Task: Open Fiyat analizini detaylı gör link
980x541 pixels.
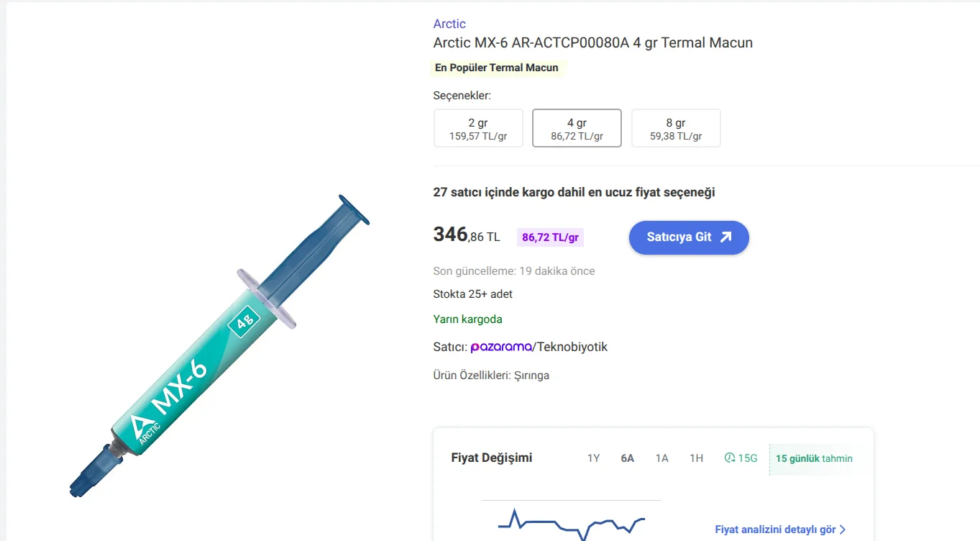Action: (775, 529)
